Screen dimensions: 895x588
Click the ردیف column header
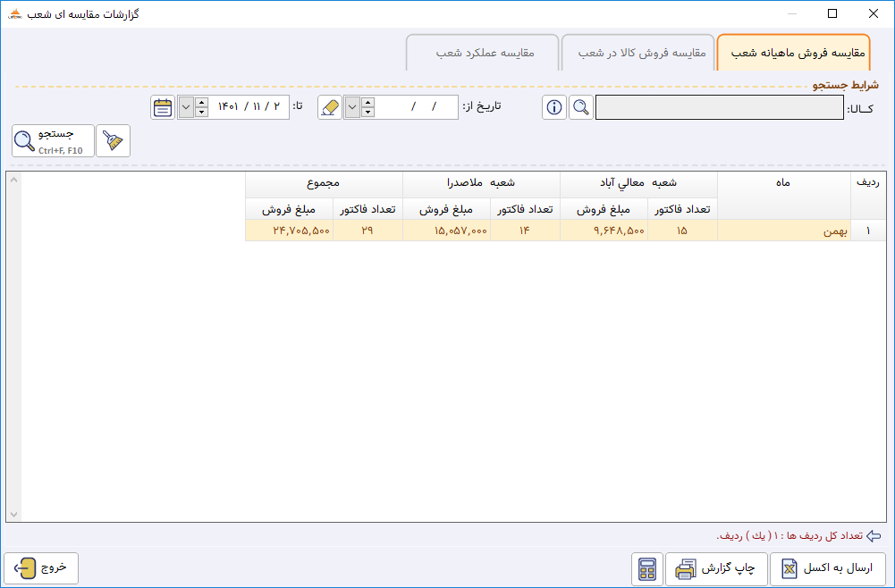click(x=868, y=196)
